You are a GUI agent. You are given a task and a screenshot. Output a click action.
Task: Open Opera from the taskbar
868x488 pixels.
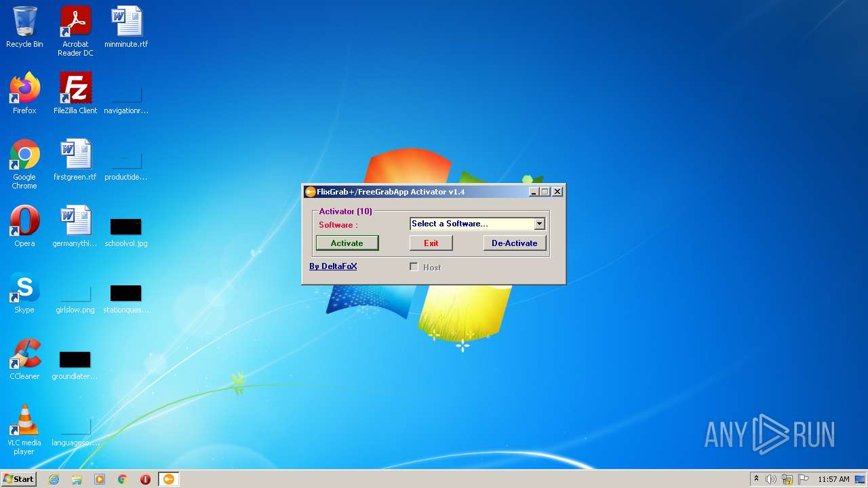pyautogui.click(x=145, y=479)
